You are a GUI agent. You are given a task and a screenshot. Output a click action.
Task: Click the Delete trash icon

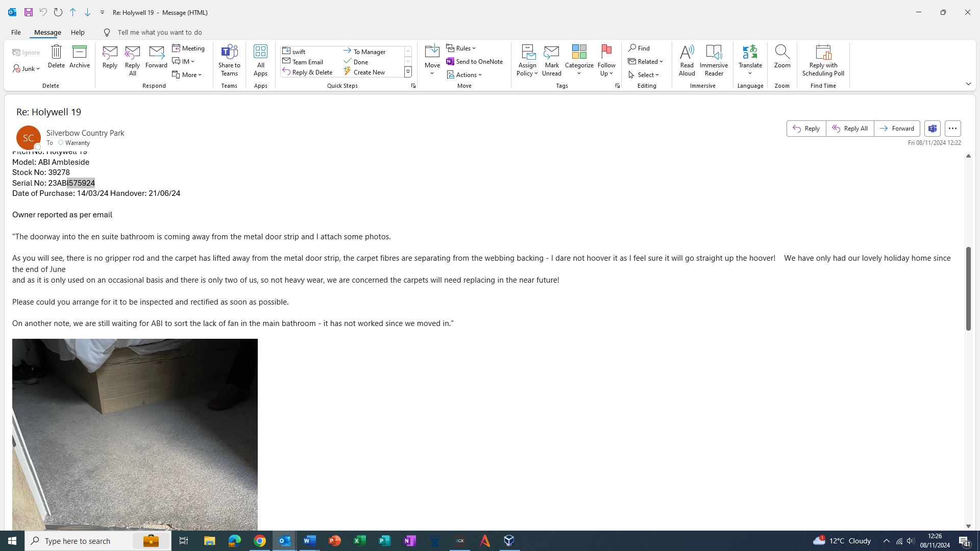pyautogui.click(x=56, y=52)
